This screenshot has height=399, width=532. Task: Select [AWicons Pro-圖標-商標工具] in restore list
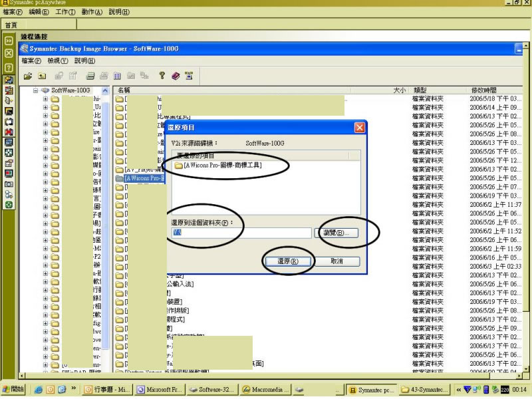coord(219,165)
